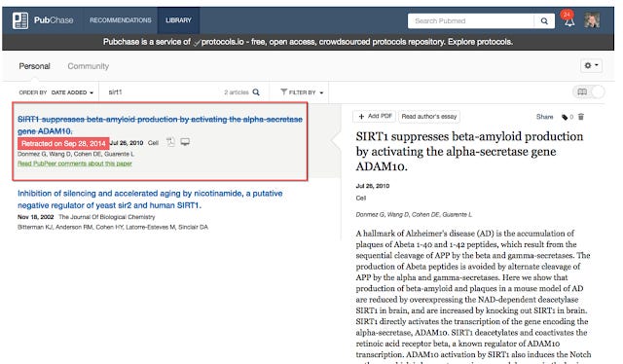Click the PubChase brand name
Screen dimensions: 623x364
point(54,20)
